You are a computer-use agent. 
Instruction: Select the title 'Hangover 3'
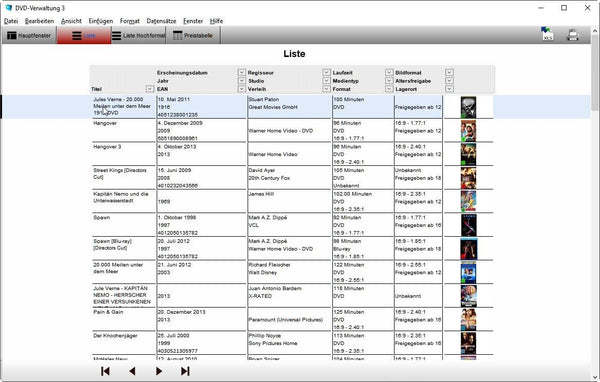[x=107, y=147]
